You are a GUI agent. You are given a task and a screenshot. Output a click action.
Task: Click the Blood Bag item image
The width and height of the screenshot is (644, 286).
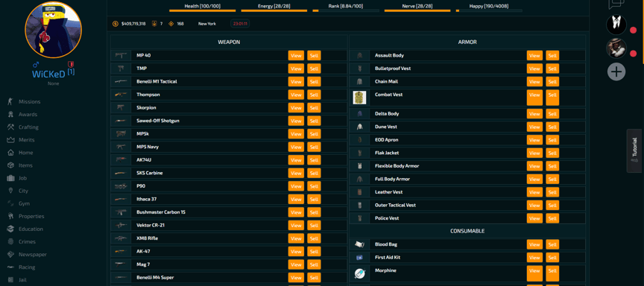click(x=359, y=244)
